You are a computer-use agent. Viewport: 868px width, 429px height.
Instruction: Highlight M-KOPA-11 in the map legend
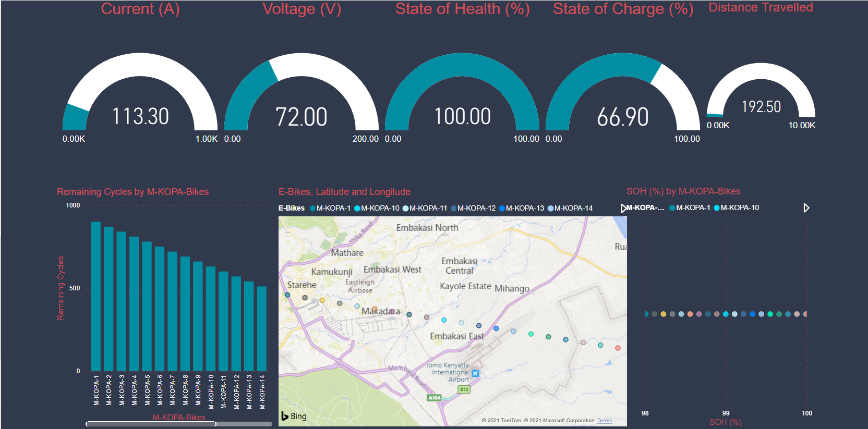(x=425, y=208)
